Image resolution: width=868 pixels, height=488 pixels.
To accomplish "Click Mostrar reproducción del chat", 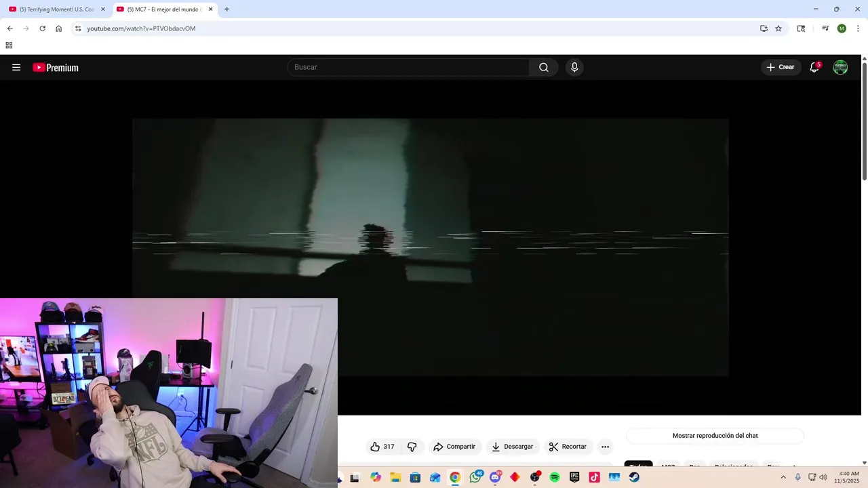I will click(x=715, y=436).
